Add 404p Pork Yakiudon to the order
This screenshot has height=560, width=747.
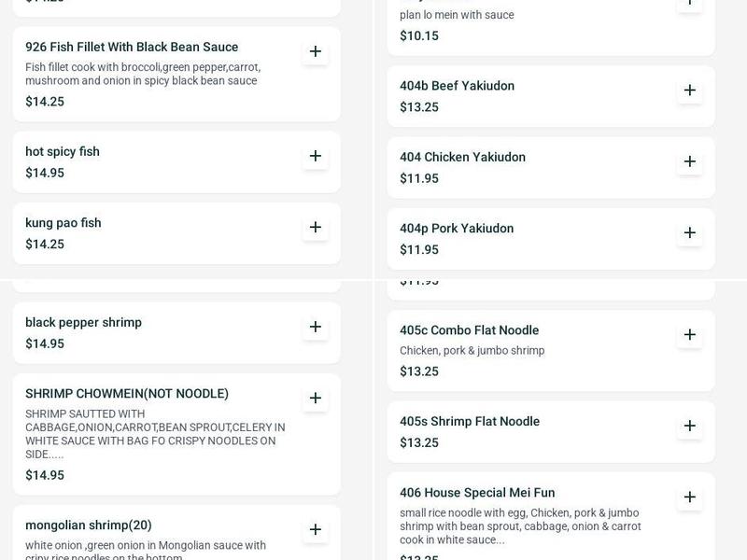pos(689,233)
